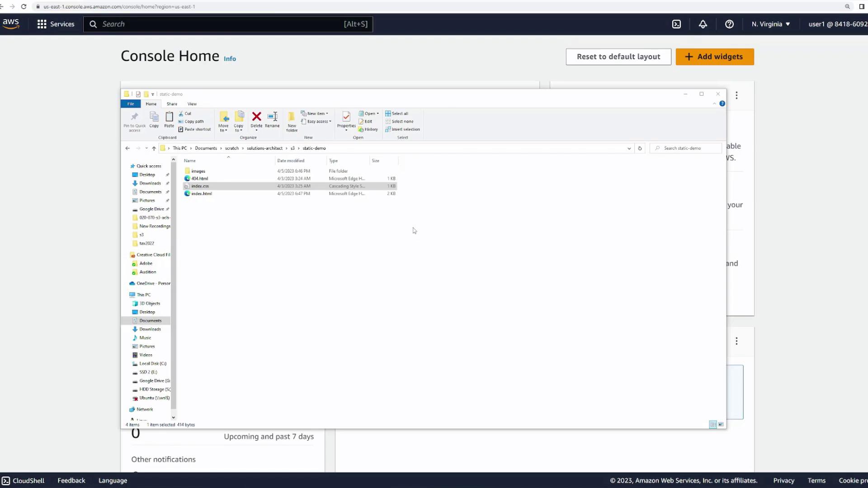Open the View ribbon tab

coord(192,104)
